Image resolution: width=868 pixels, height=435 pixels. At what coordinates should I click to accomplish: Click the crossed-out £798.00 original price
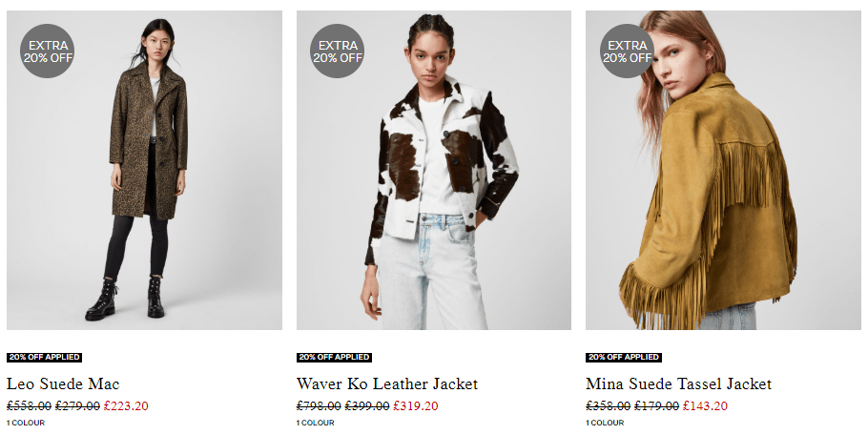319,406
